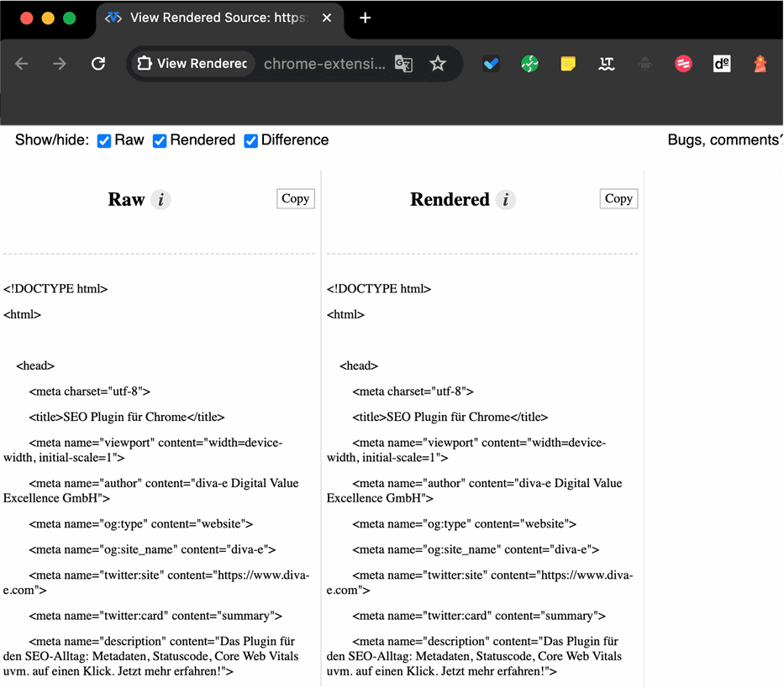The height and width of the screenshot is (688, 784).
Task: Select the View Rendered Source tab
Action: (x=219, y=18)
